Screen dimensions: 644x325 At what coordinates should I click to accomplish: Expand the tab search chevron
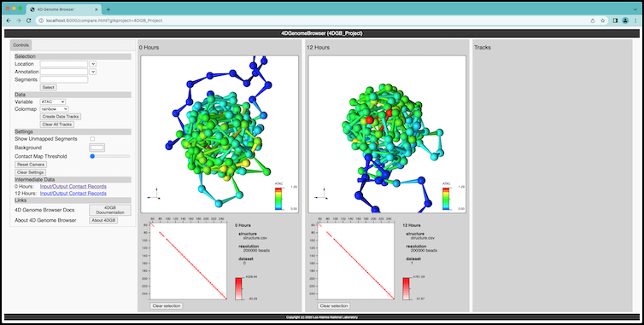[x=635, y=9]
